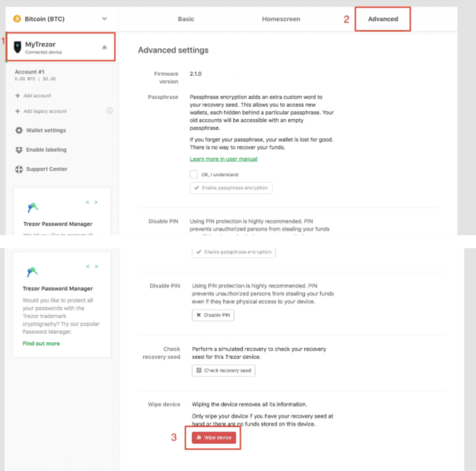Open Learn more in user manual link
Image resolution: width=476 pixels, height=471 pixels.
(x=224, y=159)
